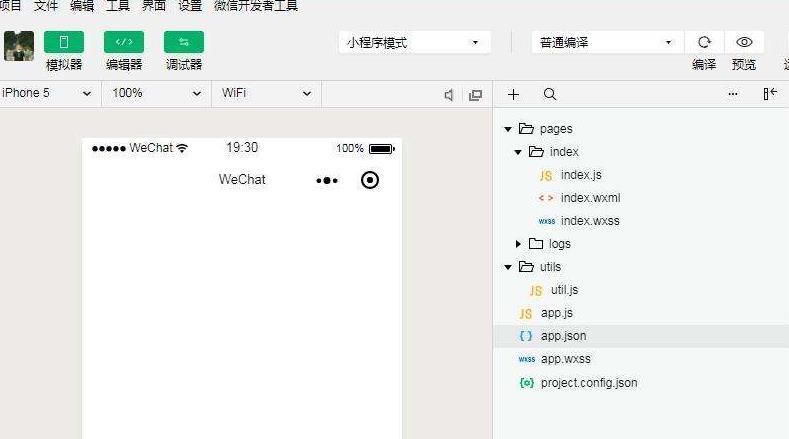Mute simulator sound with speaker icon
The image size is (789, 439).
449,94
